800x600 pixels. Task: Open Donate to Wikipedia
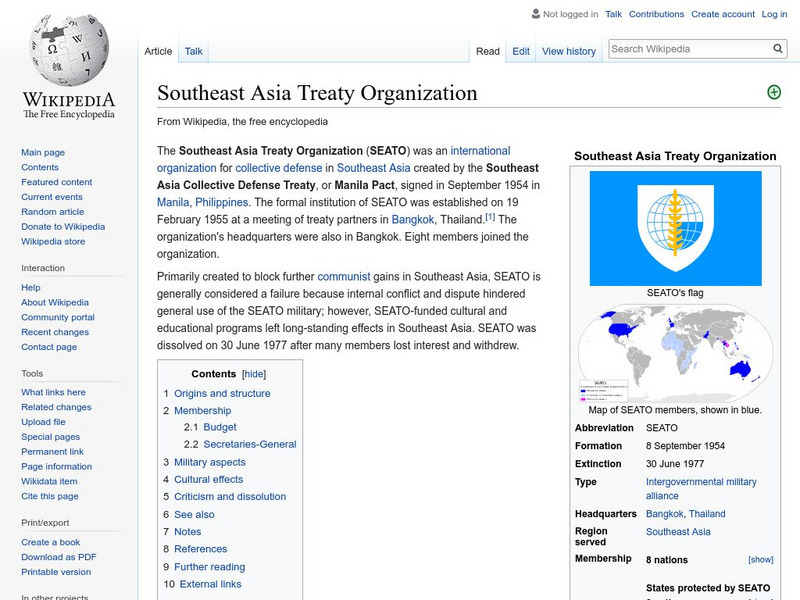(63, 226)
